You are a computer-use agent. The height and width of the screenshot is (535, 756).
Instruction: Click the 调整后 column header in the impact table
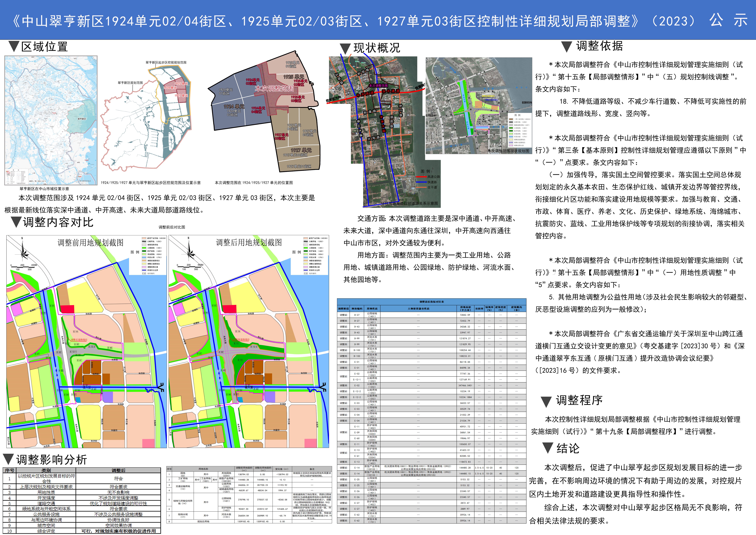[x=118, y=470]
